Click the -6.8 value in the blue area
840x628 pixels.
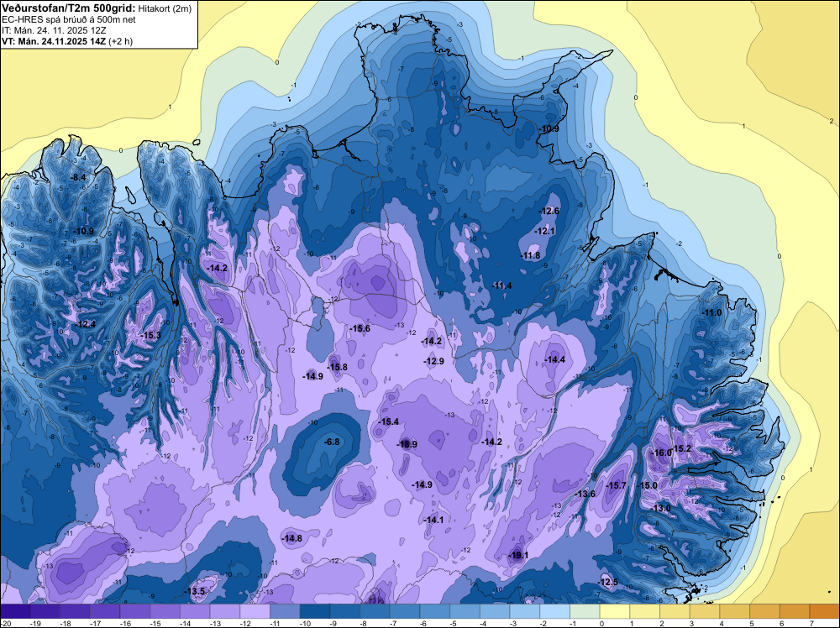coord(332,442)
